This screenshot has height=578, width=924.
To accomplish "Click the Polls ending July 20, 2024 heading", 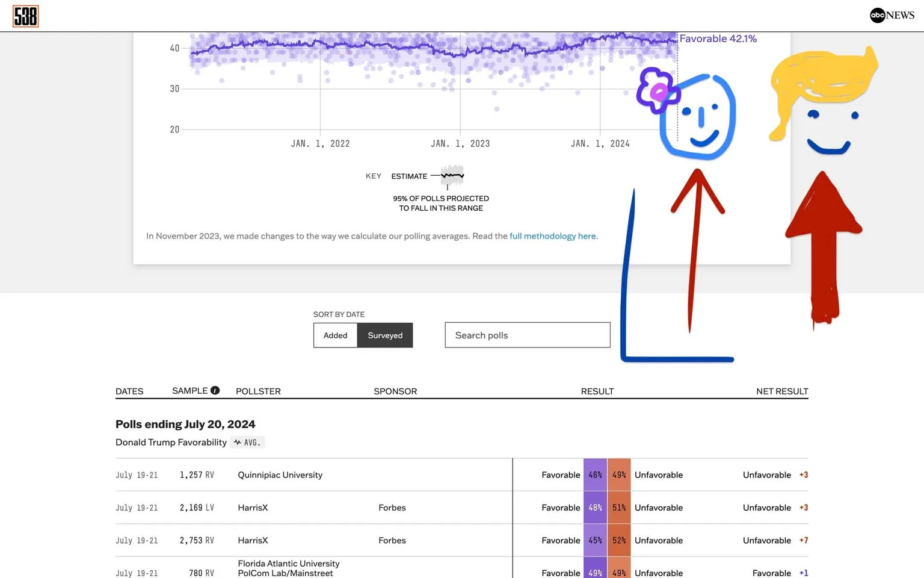I will point(185,424).
